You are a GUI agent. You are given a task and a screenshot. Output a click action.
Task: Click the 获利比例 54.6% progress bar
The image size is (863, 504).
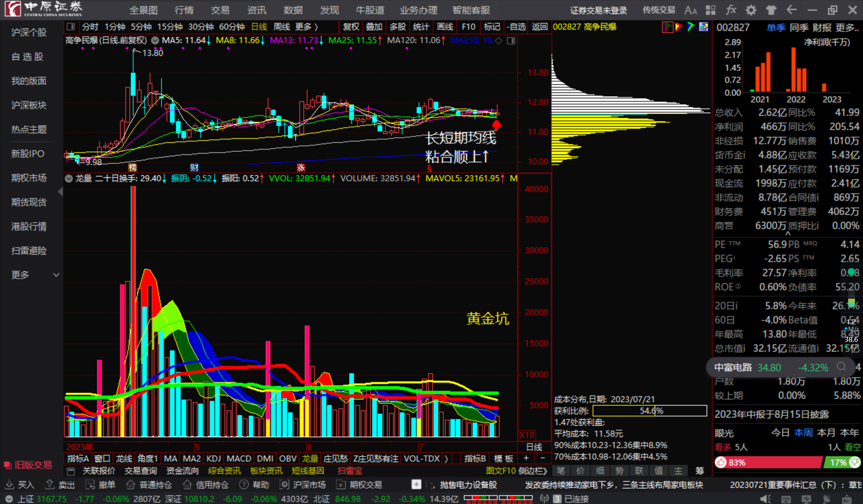pos(649,411)
